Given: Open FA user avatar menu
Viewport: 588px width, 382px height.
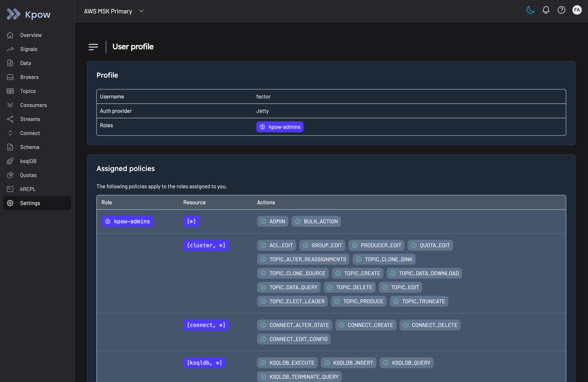Looking at the screenshot, I should (577, 10).
